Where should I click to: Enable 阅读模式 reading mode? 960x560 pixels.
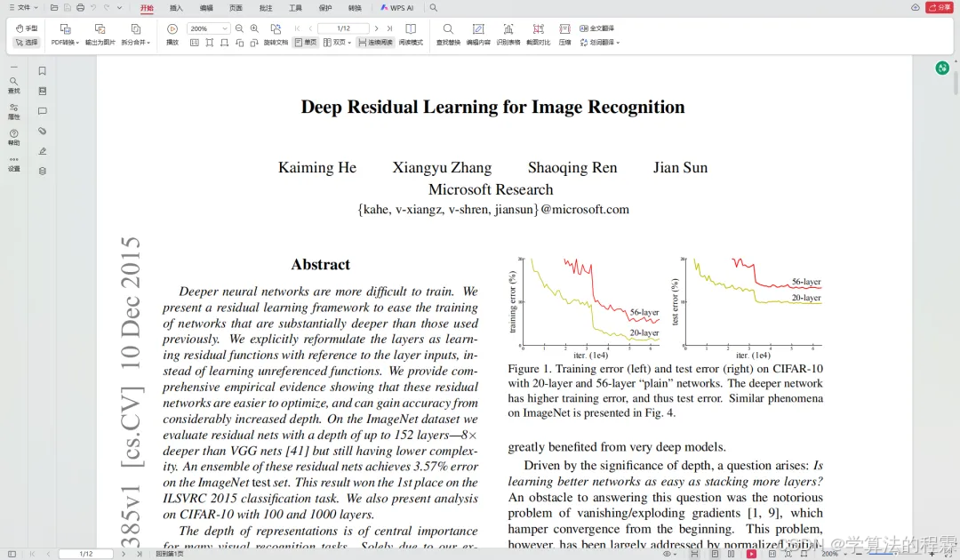pos(411,35)
